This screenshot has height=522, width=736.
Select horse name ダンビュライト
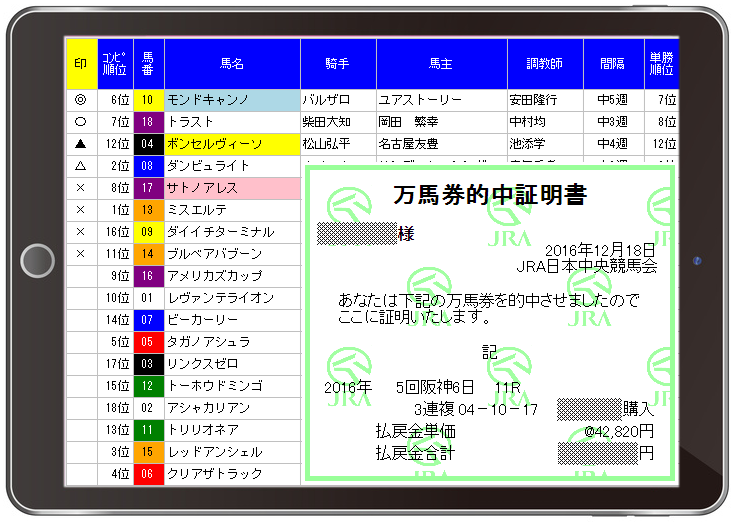click(232, 166)
